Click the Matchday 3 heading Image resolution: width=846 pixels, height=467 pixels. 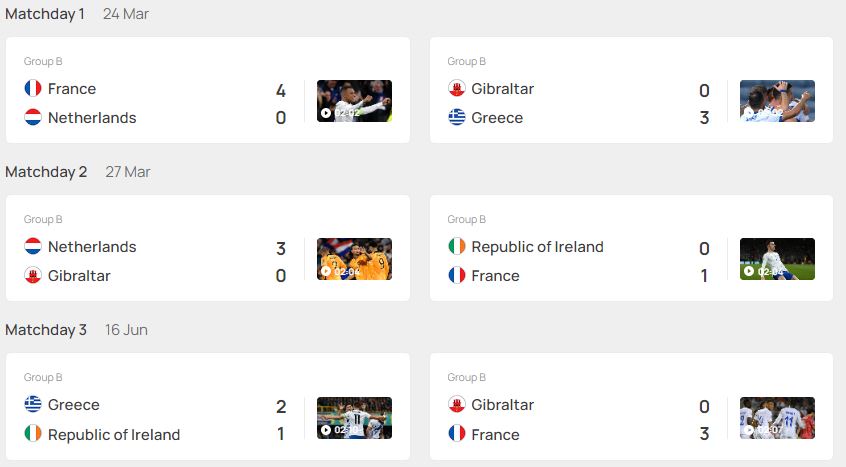(x=46, y=329)
